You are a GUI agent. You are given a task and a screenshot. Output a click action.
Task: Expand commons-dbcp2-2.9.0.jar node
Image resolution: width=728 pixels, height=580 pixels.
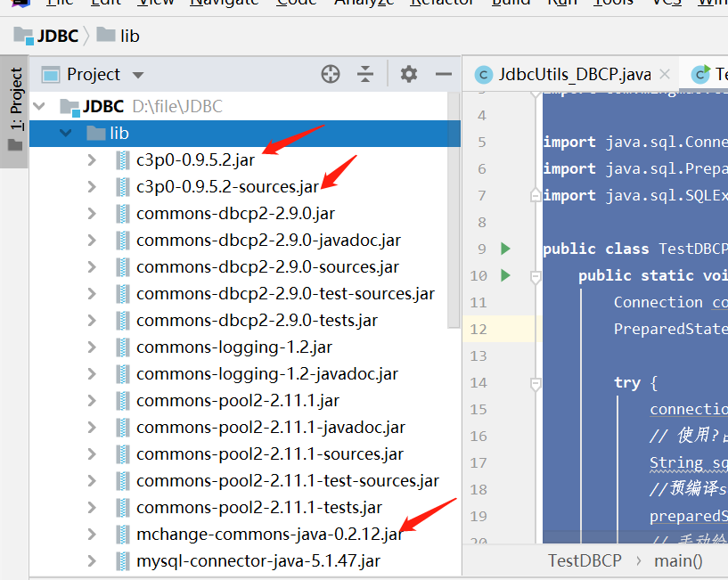pos(92,214)
